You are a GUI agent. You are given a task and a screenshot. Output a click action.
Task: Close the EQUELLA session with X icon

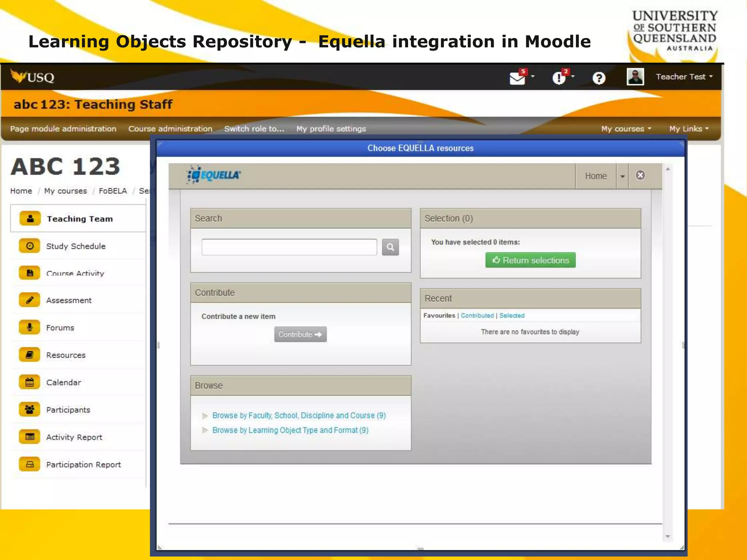click(640, 175)
